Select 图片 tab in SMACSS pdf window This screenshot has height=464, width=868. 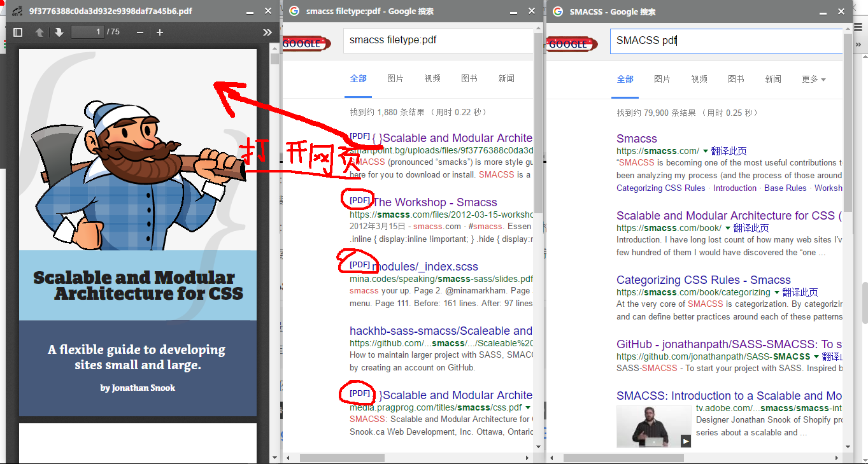(662, 79)
